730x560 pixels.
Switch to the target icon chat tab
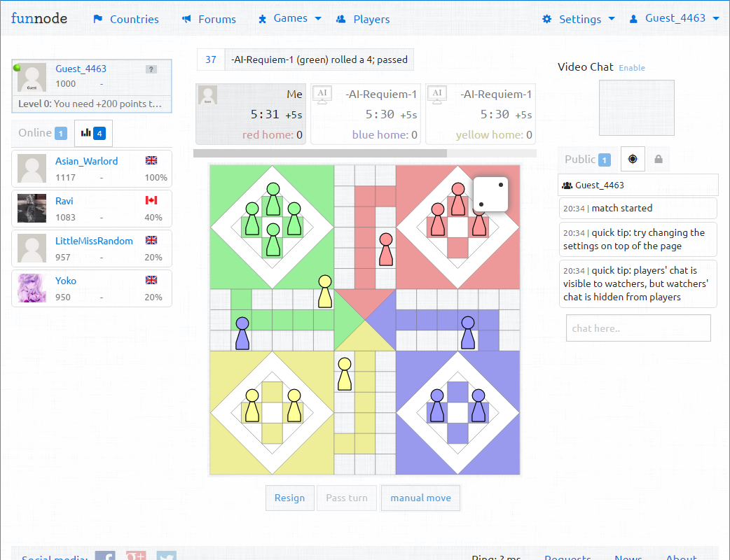(633, 159)
